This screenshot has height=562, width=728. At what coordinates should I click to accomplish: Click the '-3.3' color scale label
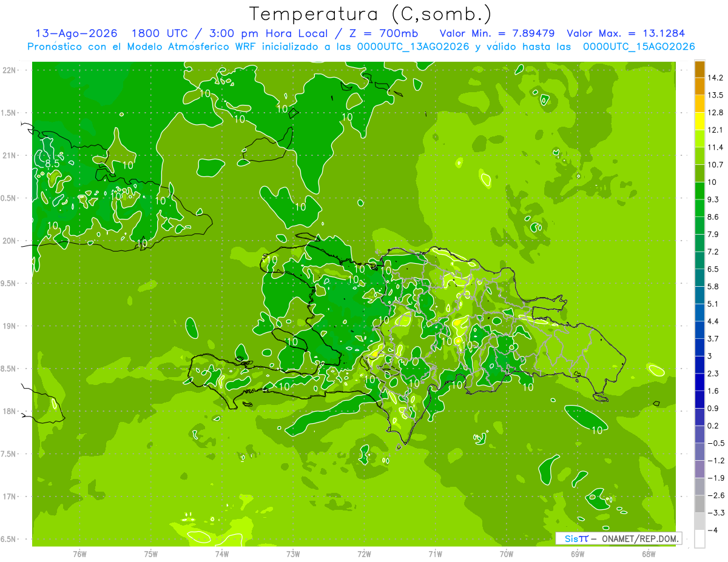pos(716,513)
